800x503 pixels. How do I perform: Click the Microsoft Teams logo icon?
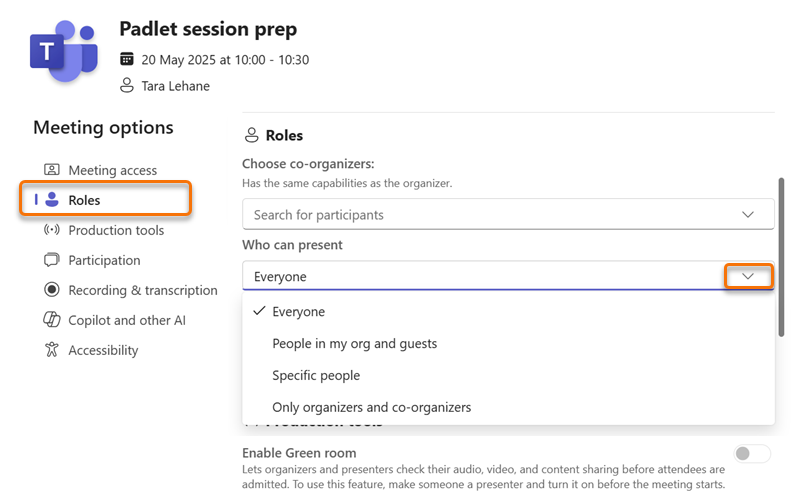click(x=64, y=51)
